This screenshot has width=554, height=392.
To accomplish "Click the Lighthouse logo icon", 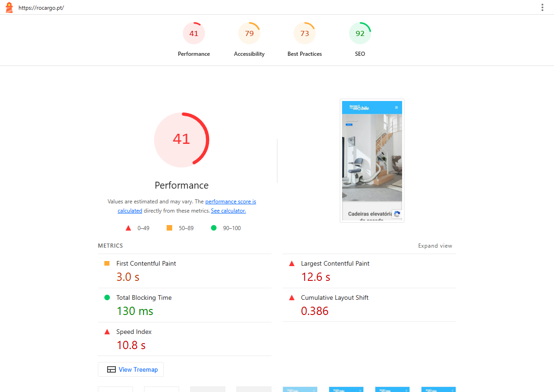I will [x=9, y=7].
